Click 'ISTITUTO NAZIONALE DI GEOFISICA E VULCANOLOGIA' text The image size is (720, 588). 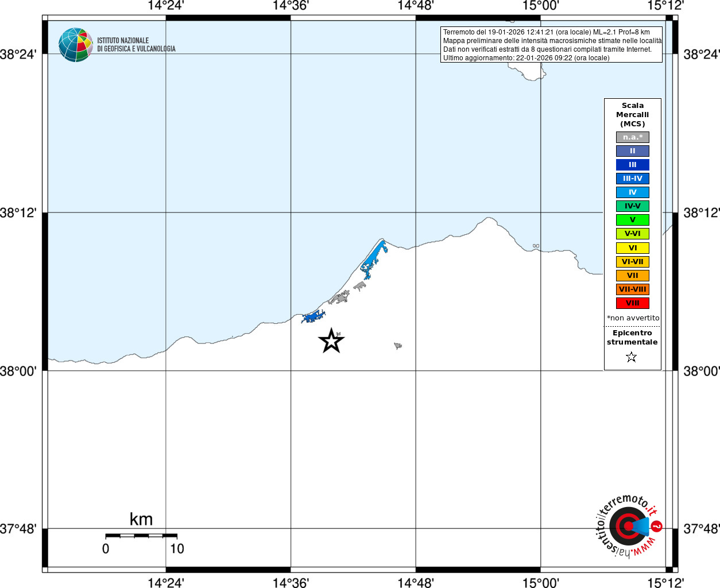136,45
